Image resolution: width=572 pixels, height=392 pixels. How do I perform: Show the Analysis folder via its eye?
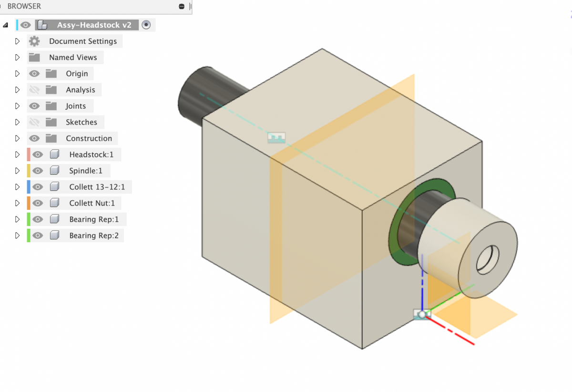click(x=34, y=90)
